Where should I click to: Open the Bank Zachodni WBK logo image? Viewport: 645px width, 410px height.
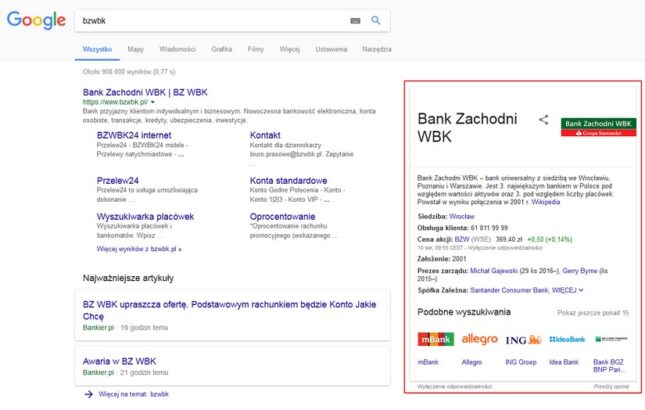pos(599,127)
